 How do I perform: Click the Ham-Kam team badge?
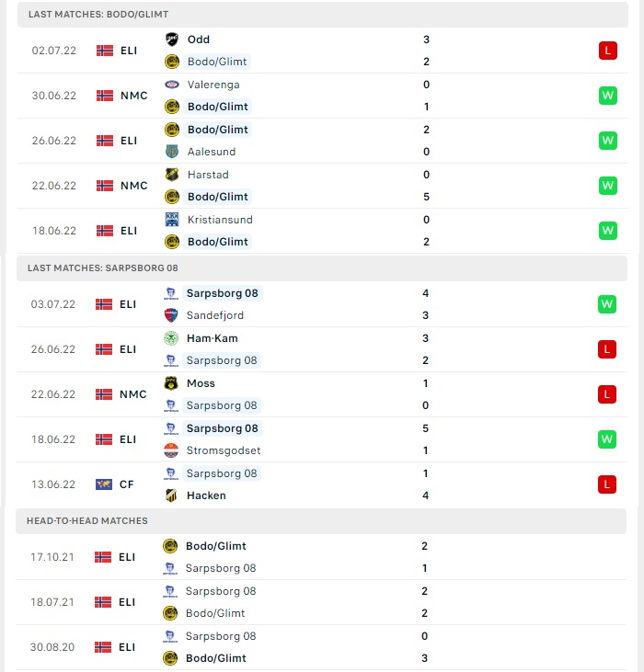tap(171, 338)
